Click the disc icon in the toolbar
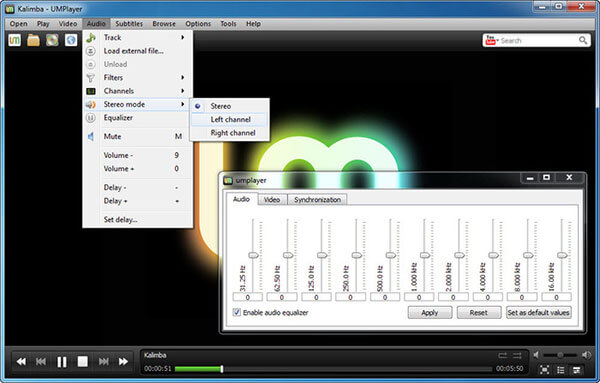Viewport: 600px width, 383px height. 52,40
